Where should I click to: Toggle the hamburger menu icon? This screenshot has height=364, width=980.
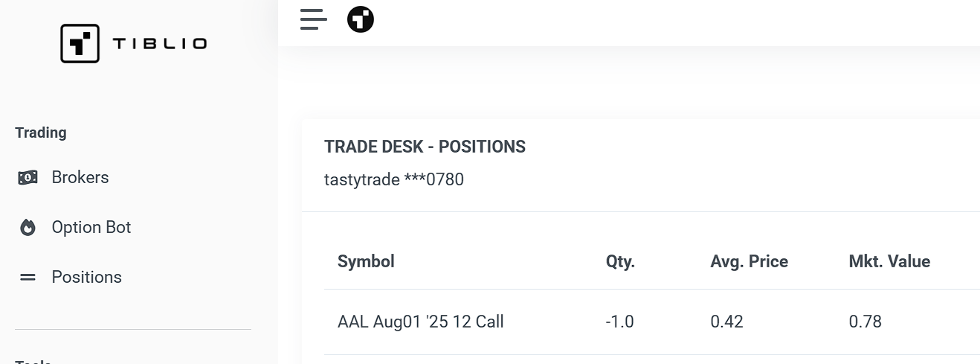click(314, 19)
